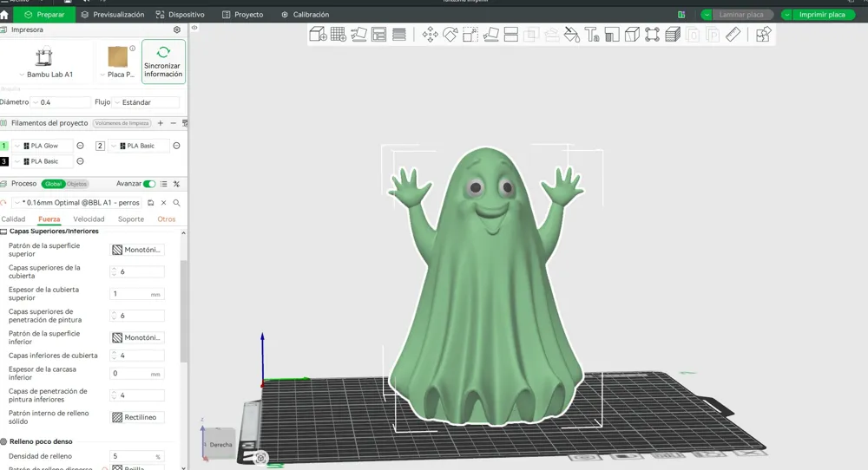Click the Imprimir placa button
Viewport: 868px width, 470px height.
point(822,15)
